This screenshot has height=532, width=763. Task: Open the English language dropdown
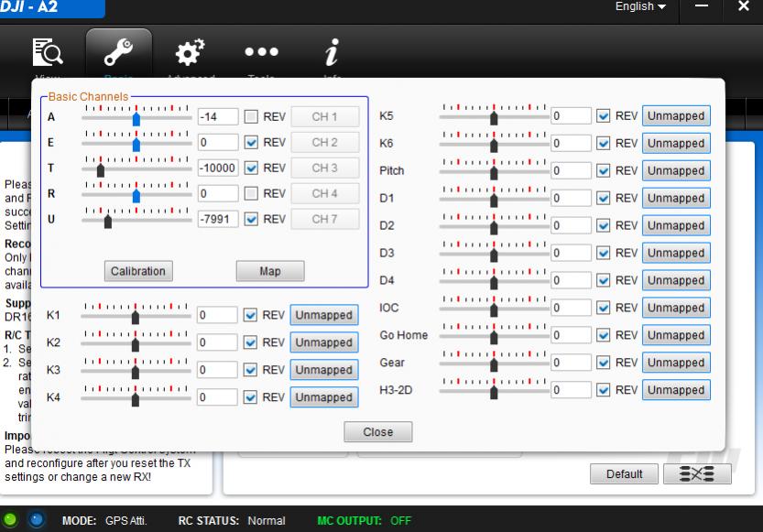[640, 6]
